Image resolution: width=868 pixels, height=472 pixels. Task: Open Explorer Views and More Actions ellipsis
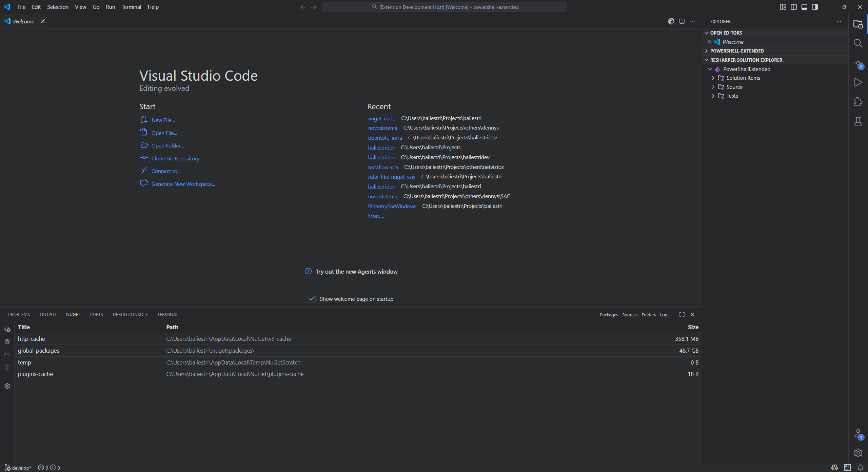pos(839,21)
